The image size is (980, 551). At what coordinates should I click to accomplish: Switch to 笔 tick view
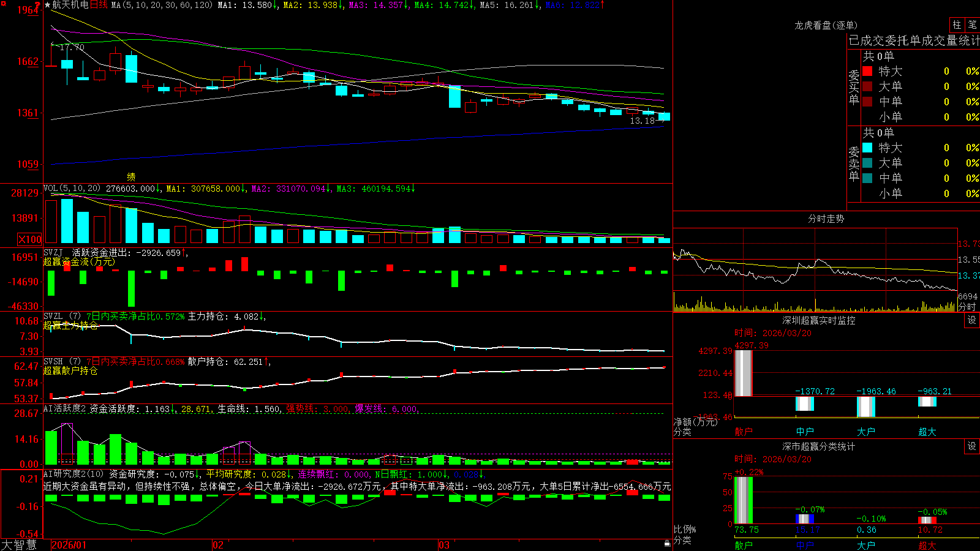click(972, 24)
